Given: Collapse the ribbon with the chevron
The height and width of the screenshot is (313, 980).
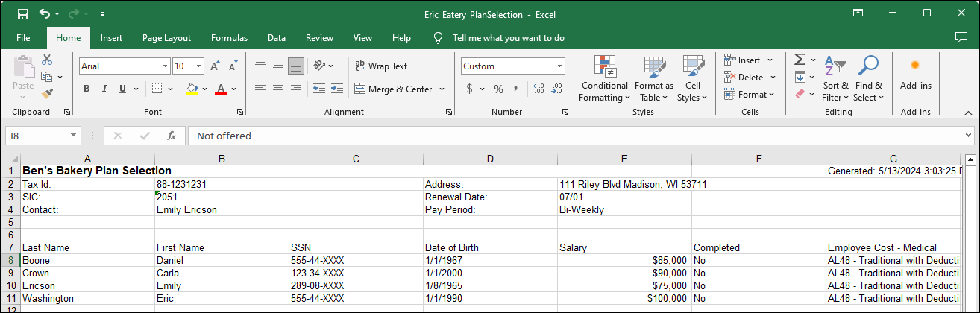Looking at the screenshot, I should 968,112.
